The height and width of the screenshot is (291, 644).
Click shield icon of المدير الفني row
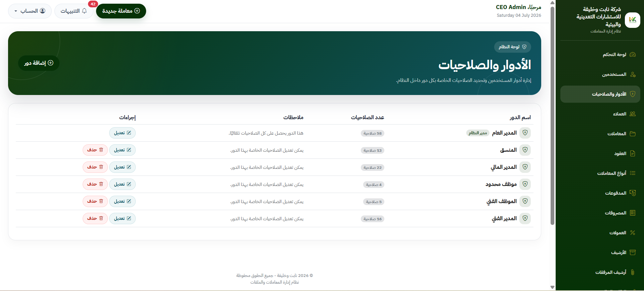[x=525, y=219]
